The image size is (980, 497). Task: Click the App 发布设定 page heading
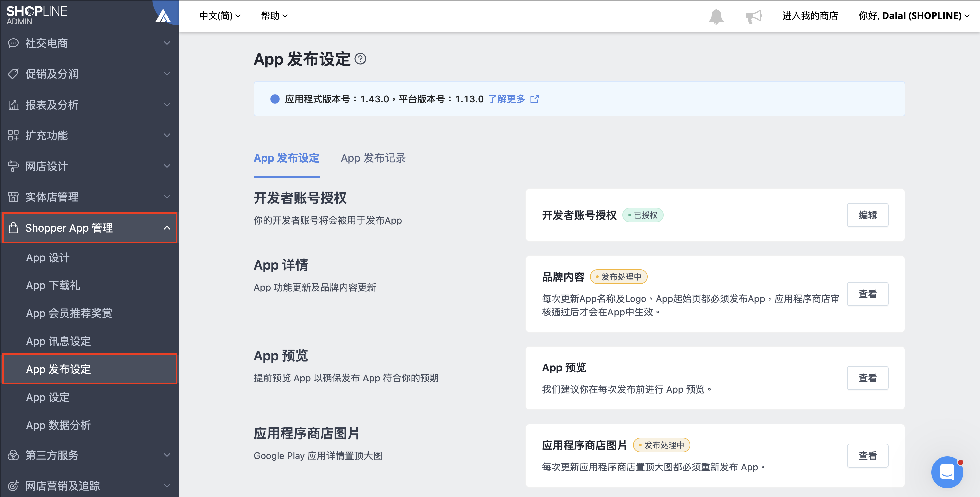pyautogui.click(x=302, y=59)
